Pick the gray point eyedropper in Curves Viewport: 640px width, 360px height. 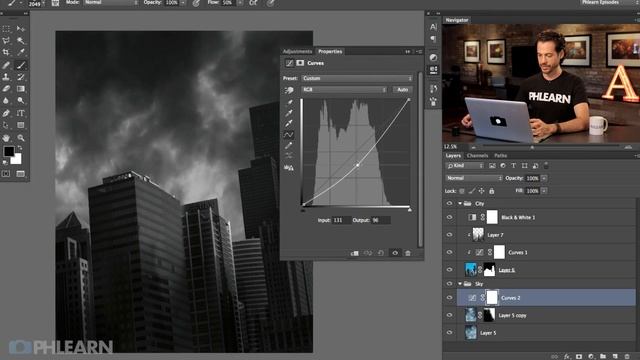coord(289,113)
